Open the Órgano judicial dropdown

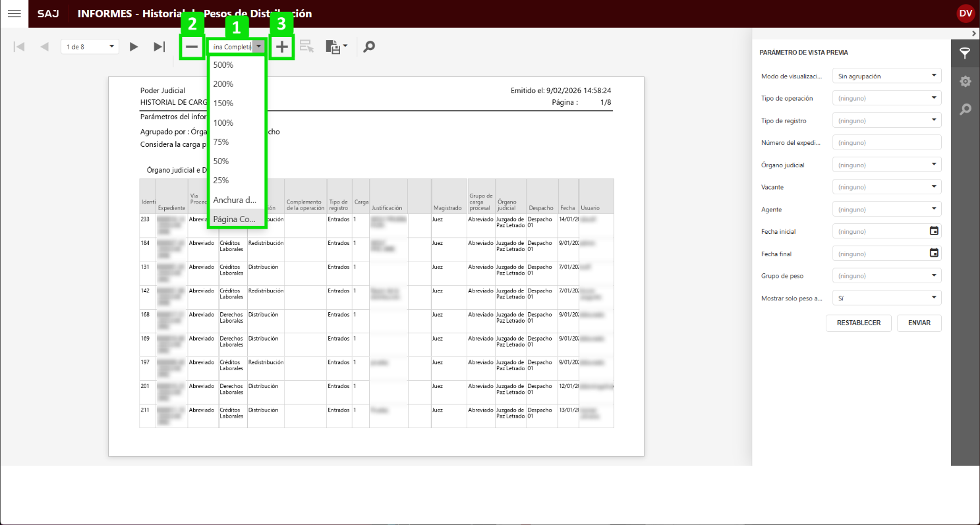click(x=886, y=165)
